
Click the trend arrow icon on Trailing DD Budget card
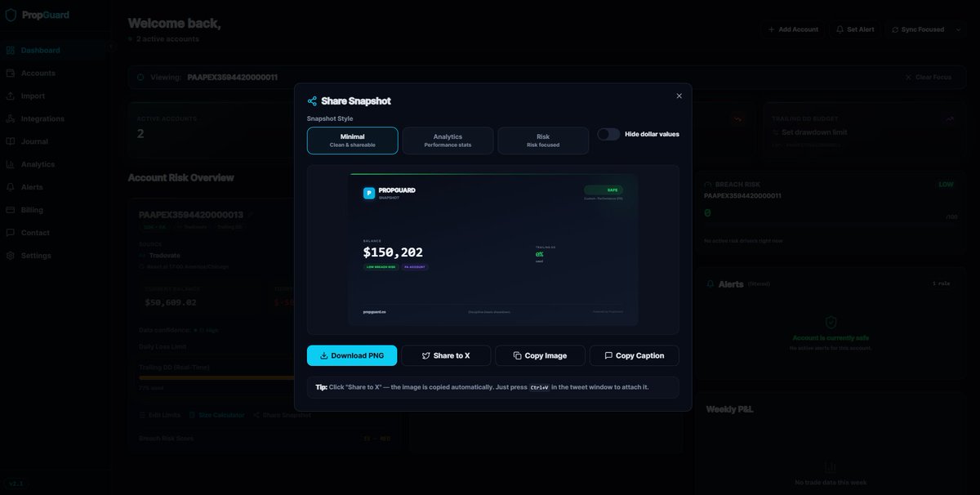pos(950,118)
